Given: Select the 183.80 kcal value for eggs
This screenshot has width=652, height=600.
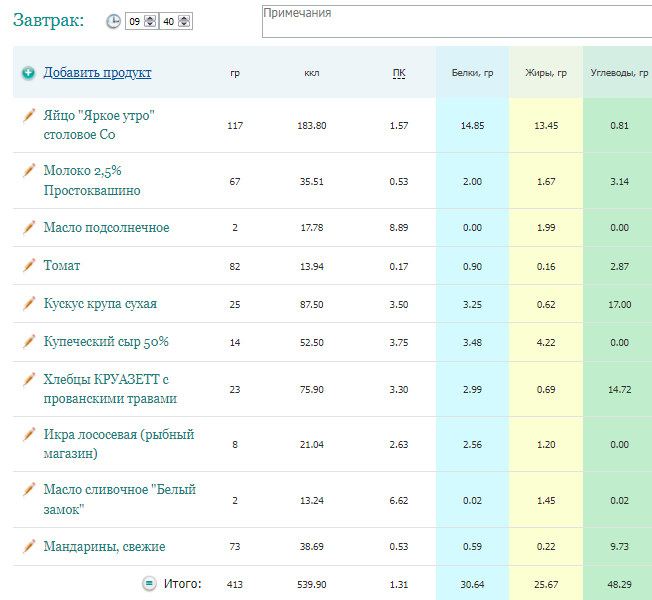Looking at the screenshot, I should [312, 126].
